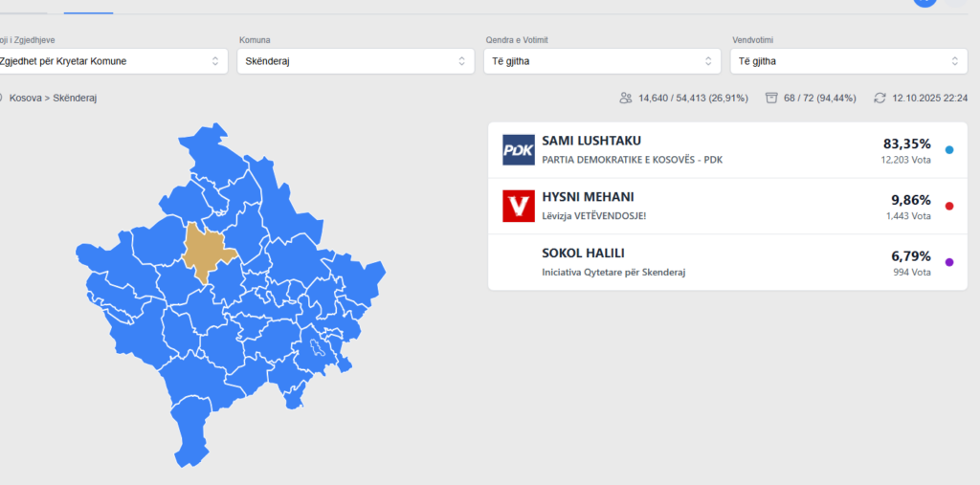This screenshot has height=485, width=980.
Task: Expand the Qendra e Votimit dropdown
Action: [601, 61]
